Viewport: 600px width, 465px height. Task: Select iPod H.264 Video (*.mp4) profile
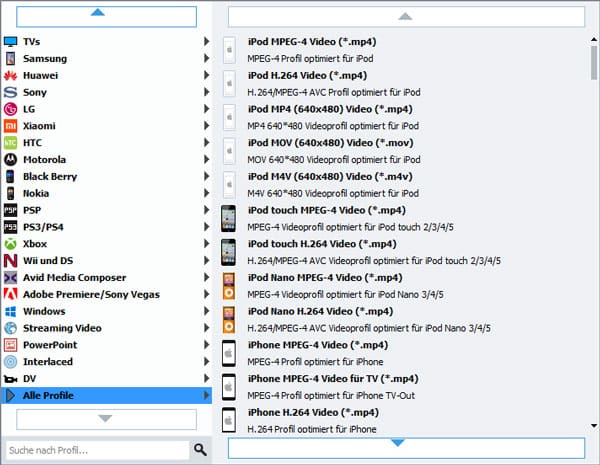(404, 83)
